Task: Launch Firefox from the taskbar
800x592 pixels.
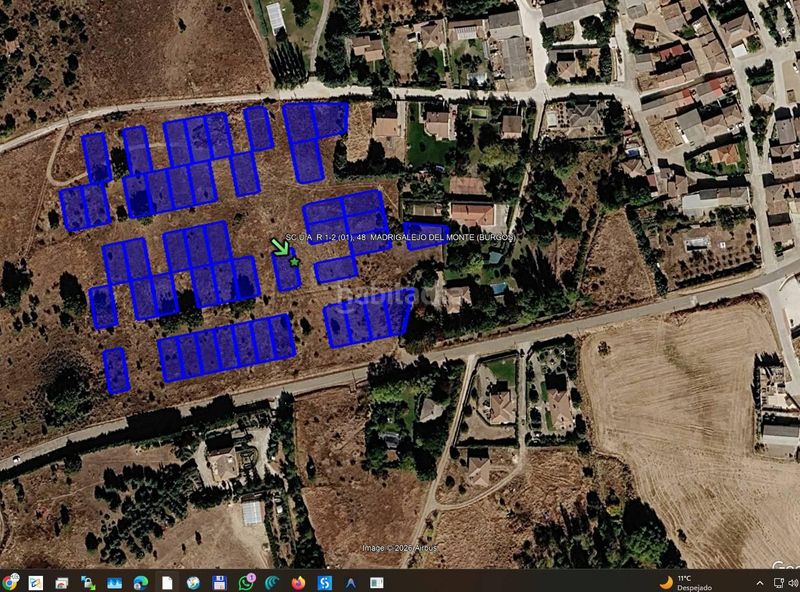Action: pos(298,582)
